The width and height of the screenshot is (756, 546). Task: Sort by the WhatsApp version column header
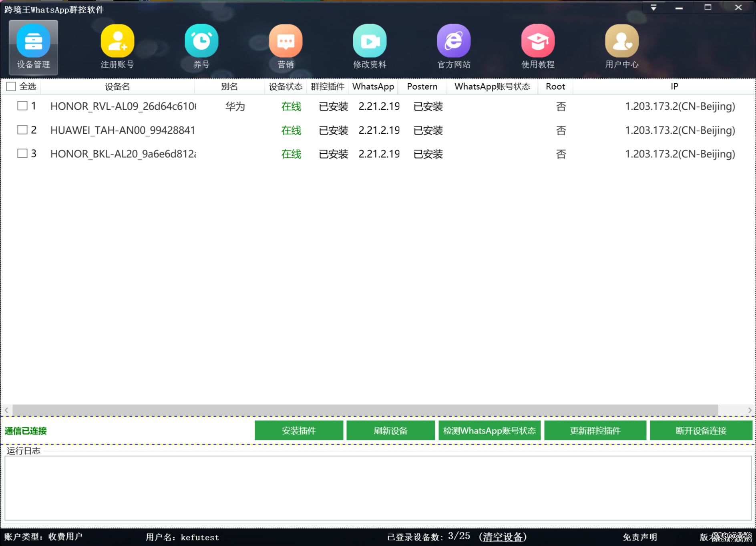[x=373, y=86]
